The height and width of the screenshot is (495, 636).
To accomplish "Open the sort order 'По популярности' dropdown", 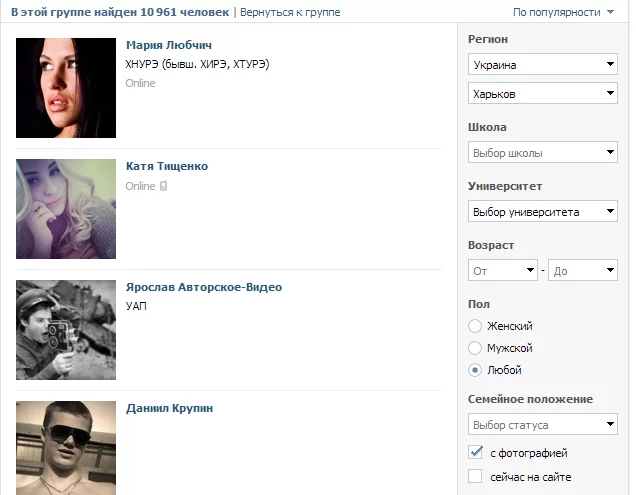I will coord(563,12).
